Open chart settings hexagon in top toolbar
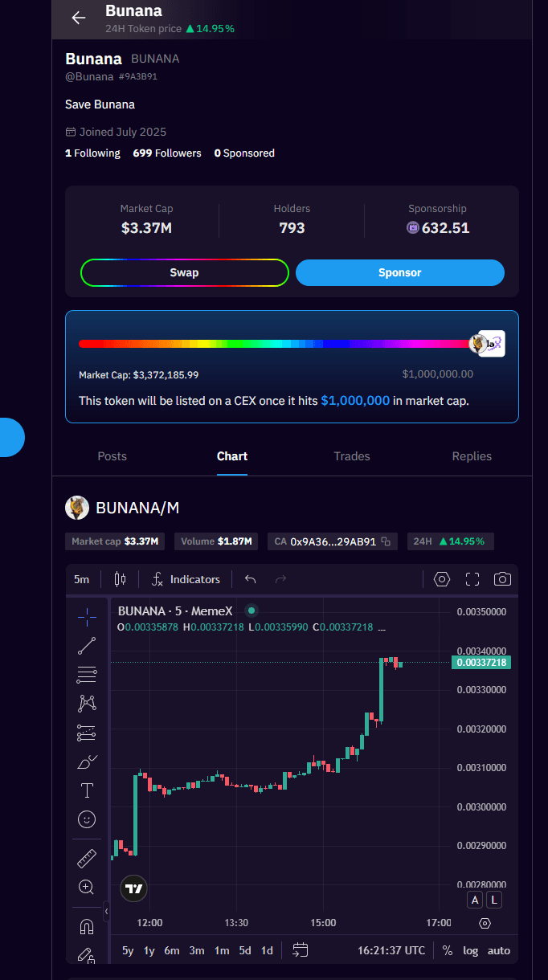The height and width of the screenshot is (980, 548). [442, 579]
